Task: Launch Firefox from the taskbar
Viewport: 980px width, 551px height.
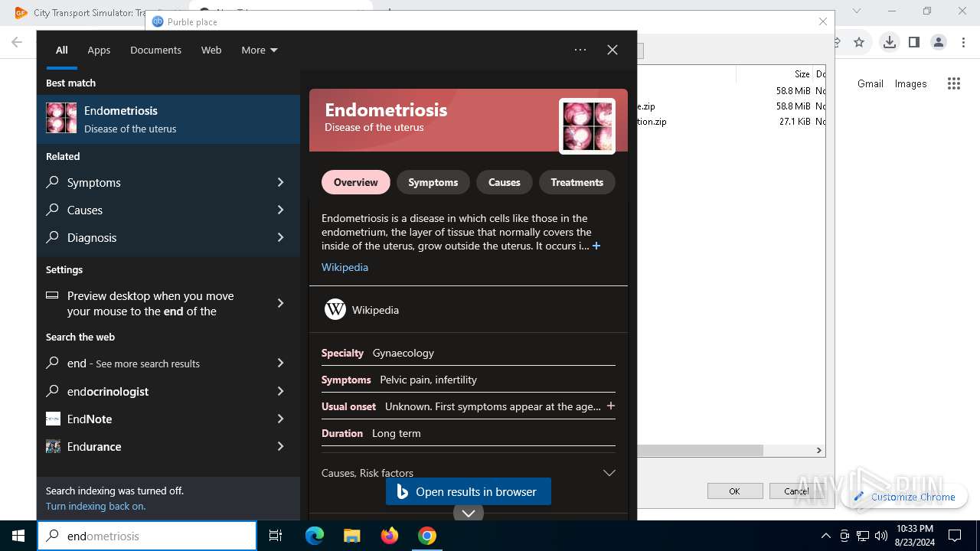Action: tap(390, 536)
